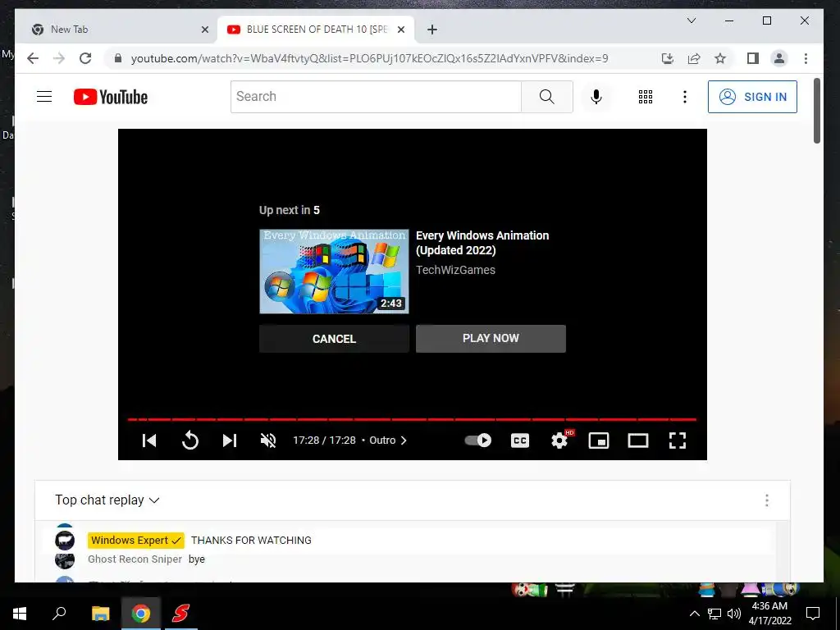Image resolution: width=840 pixels, height=630 pixels.
Task: Select the BLUE SCREEN OF DEATH tab
Action: pyautogui.click(x=316, y=30)
